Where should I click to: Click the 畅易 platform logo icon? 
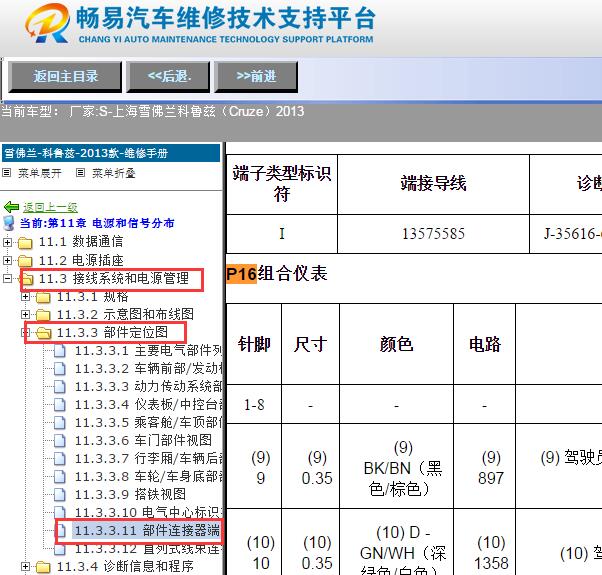pyautogui.click(x=47, y=23)
